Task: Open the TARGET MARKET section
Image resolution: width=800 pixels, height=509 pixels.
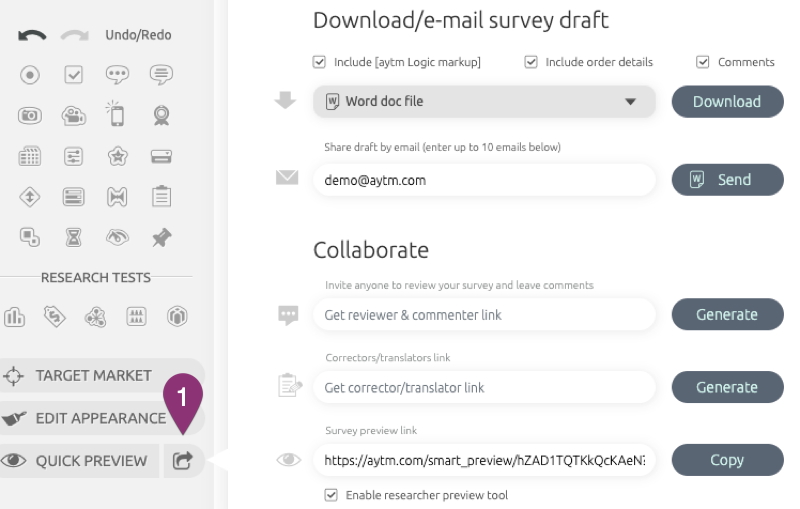Action: point(101,376)
